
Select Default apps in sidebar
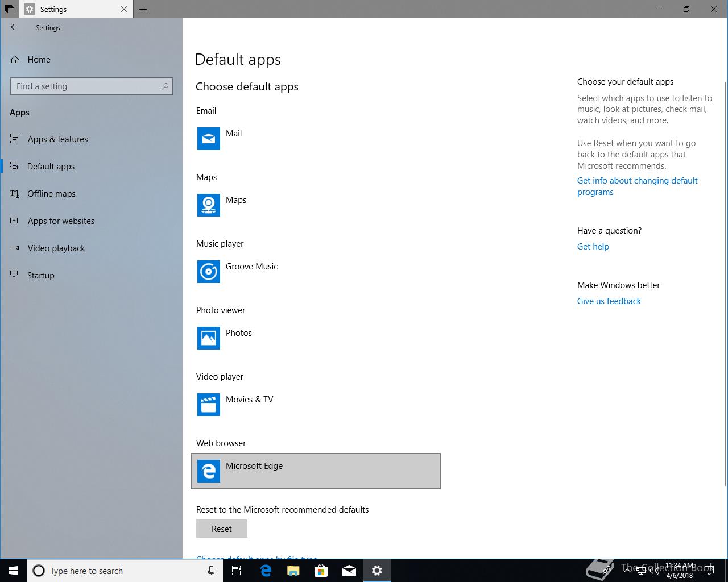pyautogui.click(x=91, y=167)
